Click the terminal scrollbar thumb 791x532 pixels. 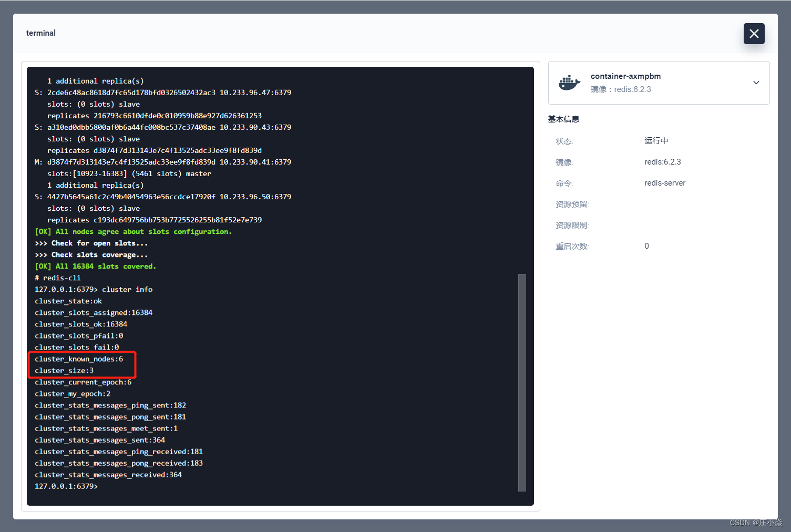pos(522,382)
